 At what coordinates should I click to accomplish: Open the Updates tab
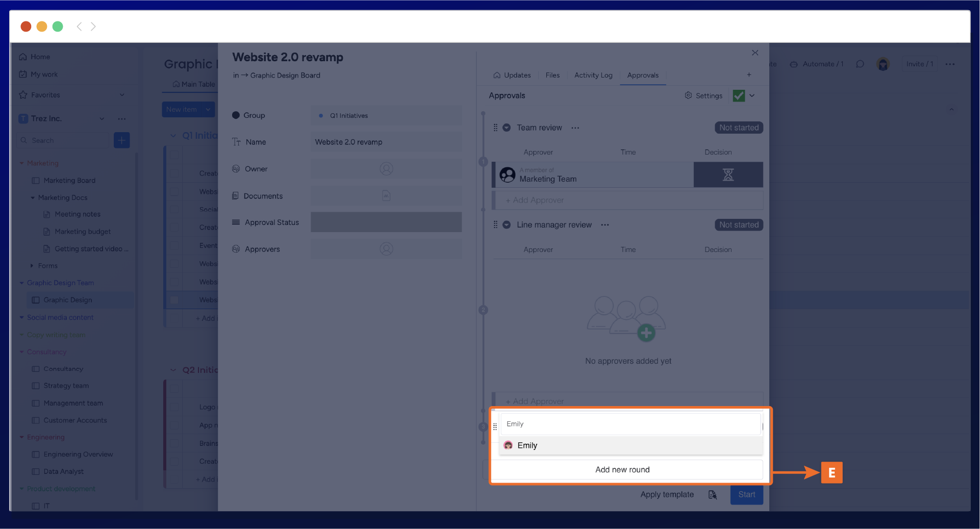512,75
